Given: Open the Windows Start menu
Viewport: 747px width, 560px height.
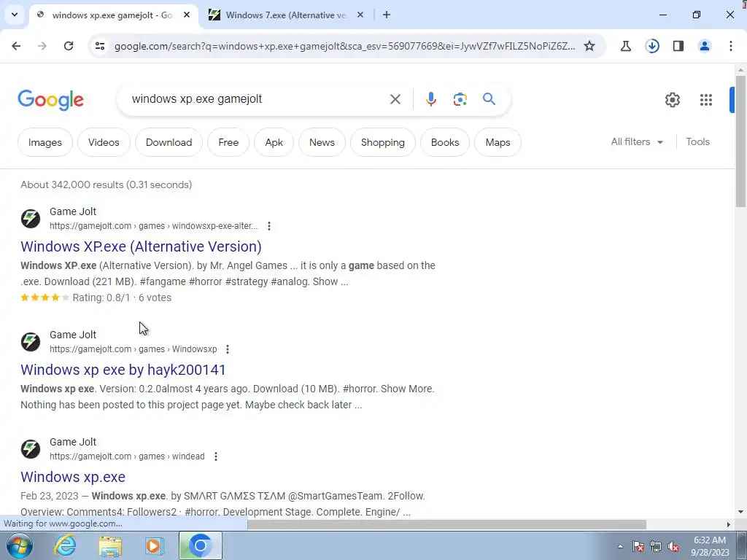Looking at the screenshot, I should point(20,545).
